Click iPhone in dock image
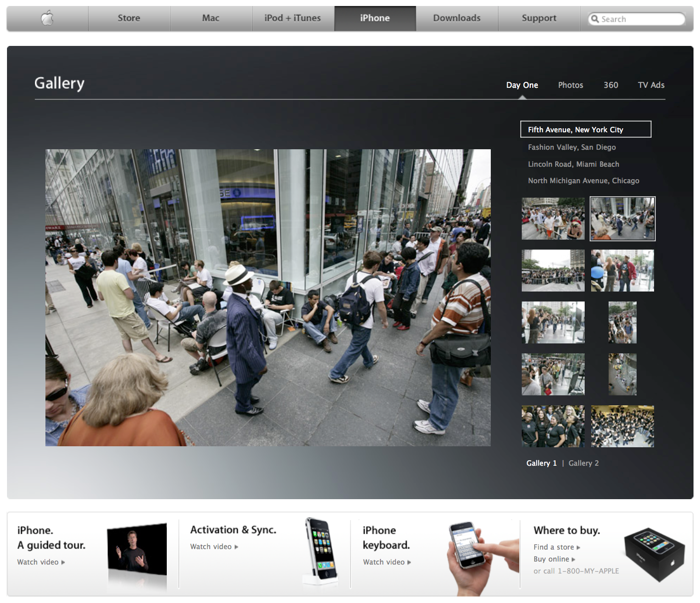 [321, 553]
